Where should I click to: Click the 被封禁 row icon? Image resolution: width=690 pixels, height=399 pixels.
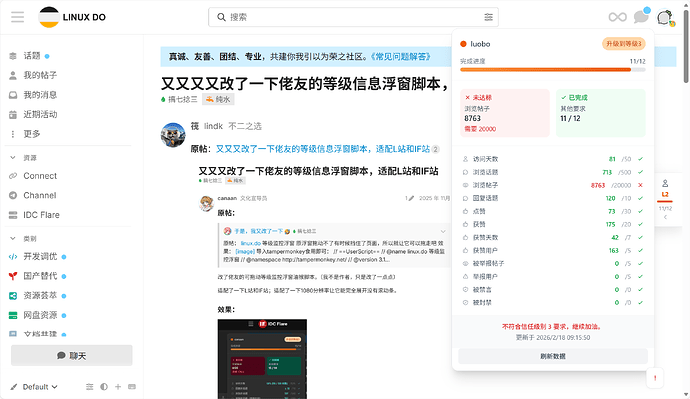point(465,303)
